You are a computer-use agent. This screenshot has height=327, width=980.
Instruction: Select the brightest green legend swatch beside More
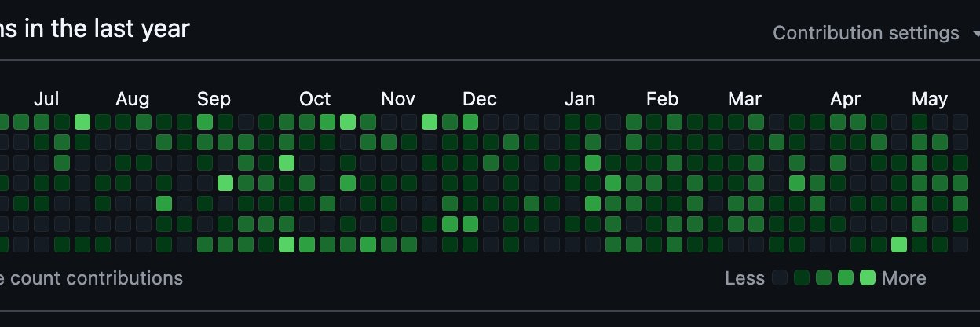tap(868, 277)
